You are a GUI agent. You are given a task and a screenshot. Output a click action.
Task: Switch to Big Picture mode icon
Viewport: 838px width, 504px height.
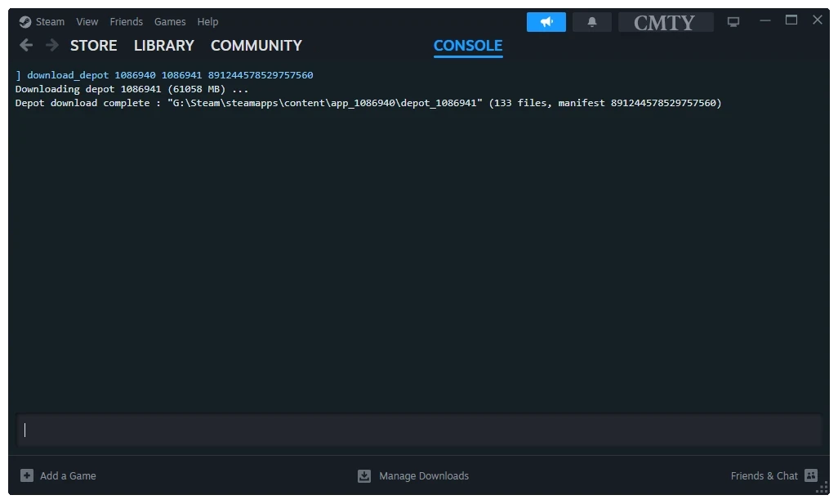[x=733, y=22]
